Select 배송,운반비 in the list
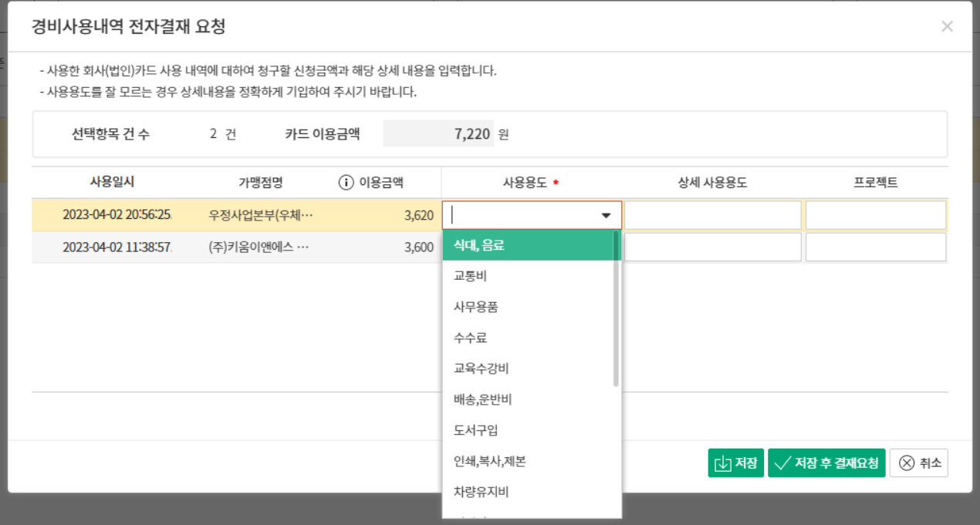The height and width of the screenshot is (525, 980). [482, 399]
